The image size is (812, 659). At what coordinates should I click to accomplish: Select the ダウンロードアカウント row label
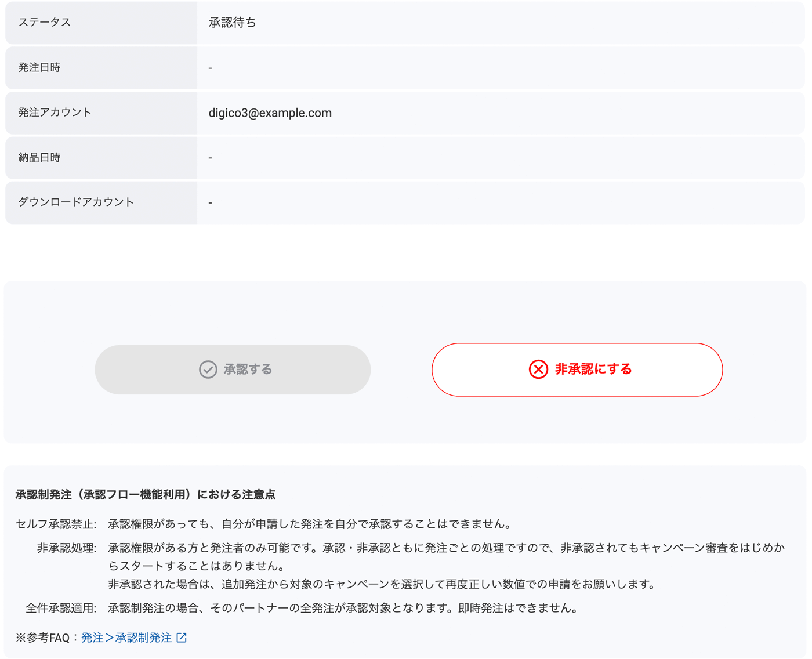pos(76,202)
